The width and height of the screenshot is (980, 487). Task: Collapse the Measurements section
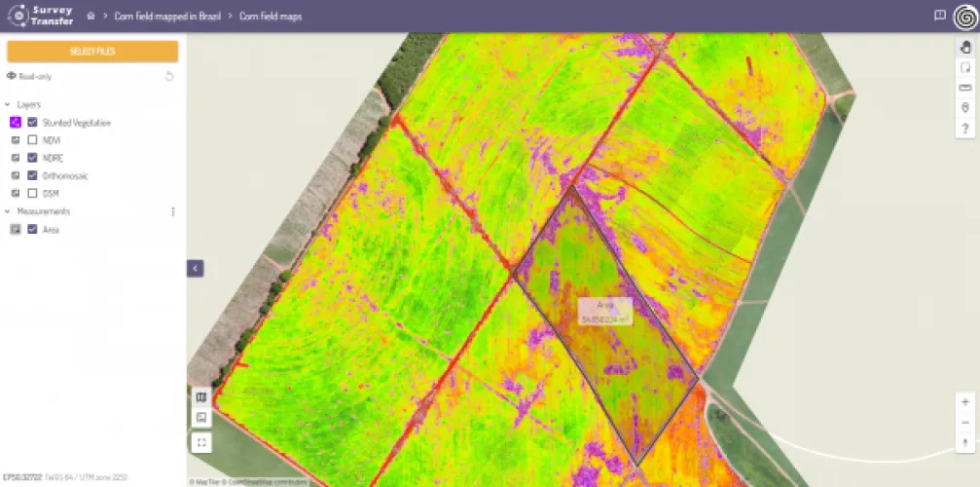point(8,211)
